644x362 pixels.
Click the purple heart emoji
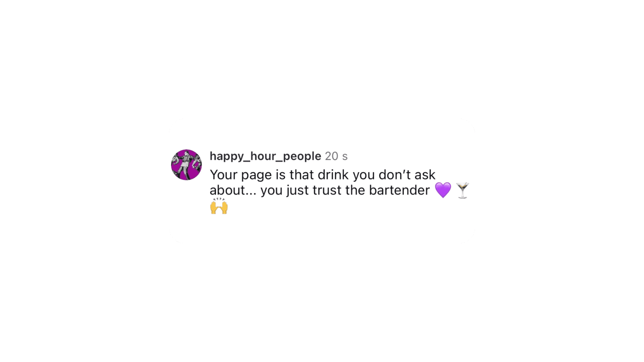pyautogui.click(x=443, y=190)
